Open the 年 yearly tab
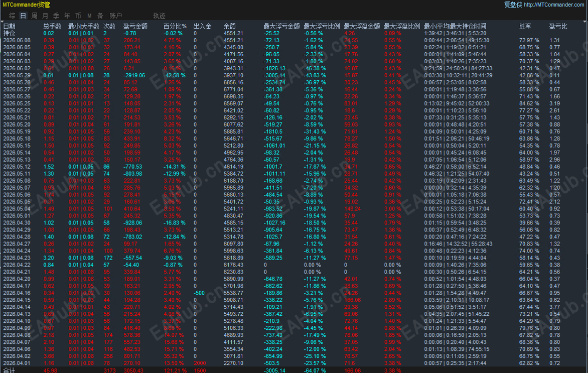 point(67,16)
